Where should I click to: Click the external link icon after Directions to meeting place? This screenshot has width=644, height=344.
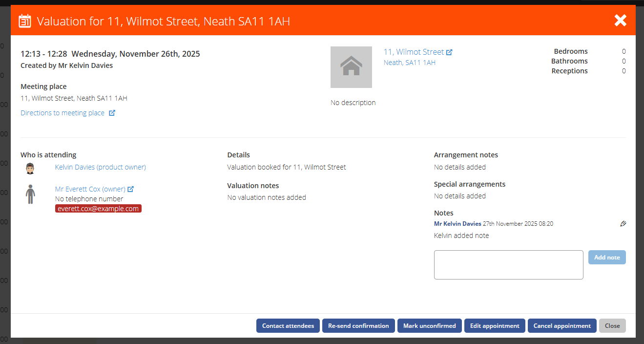(x=113, y=112)
